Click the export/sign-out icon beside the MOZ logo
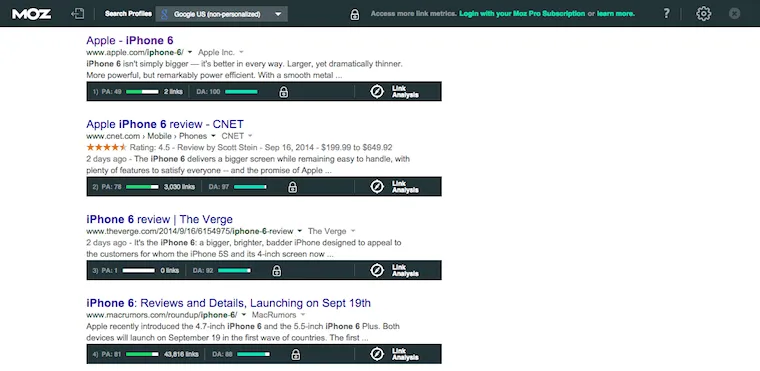 pos(78,14)
